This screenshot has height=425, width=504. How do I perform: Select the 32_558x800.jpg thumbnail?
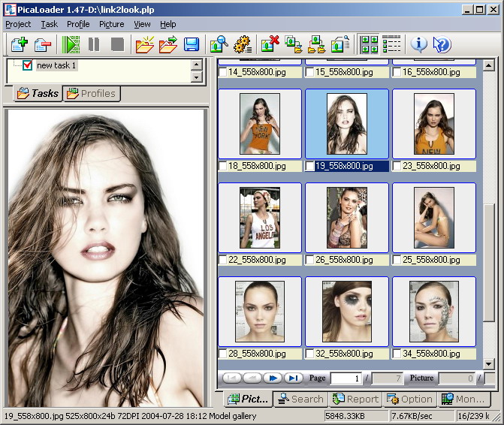pyautogui.click(x=346, y=311)
